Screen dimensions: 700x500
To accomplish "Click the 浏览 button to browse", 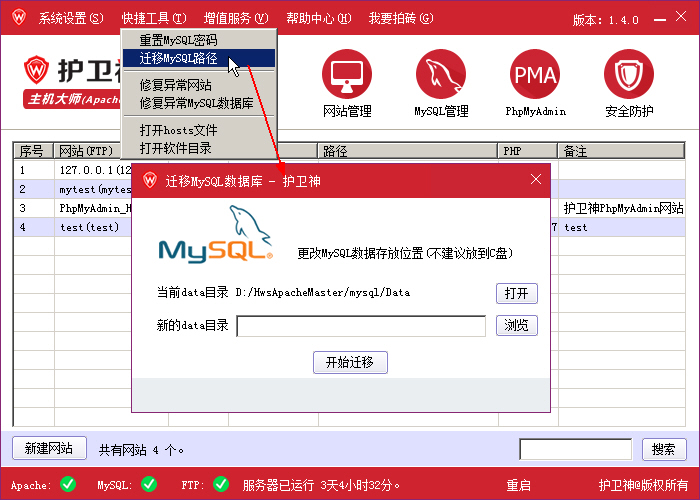I will (517, 325).
